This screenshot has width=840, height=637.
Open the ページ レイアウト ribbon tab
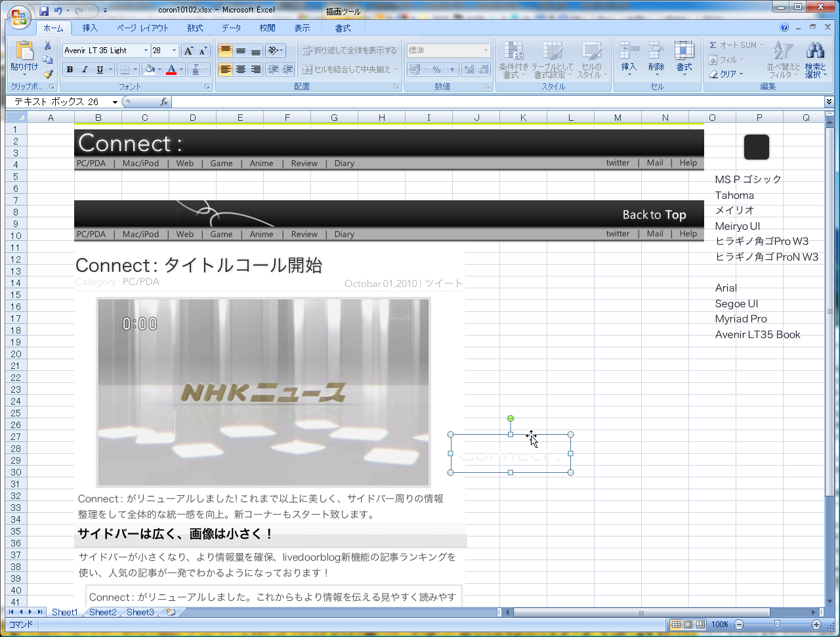142,28
